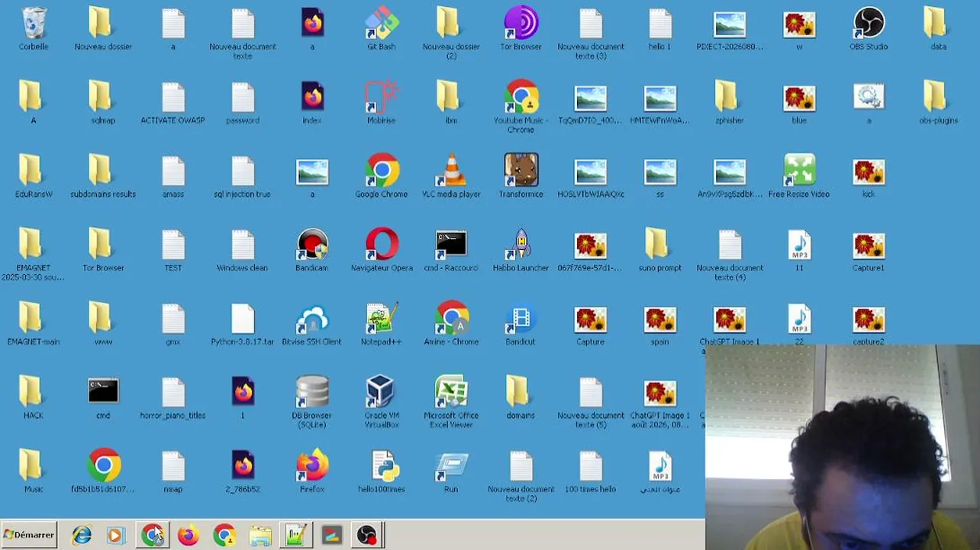The image size is (980, 550).
Task: Open Firefox from the taskbar
Action: pyautogui.click(x=188, y=535)
